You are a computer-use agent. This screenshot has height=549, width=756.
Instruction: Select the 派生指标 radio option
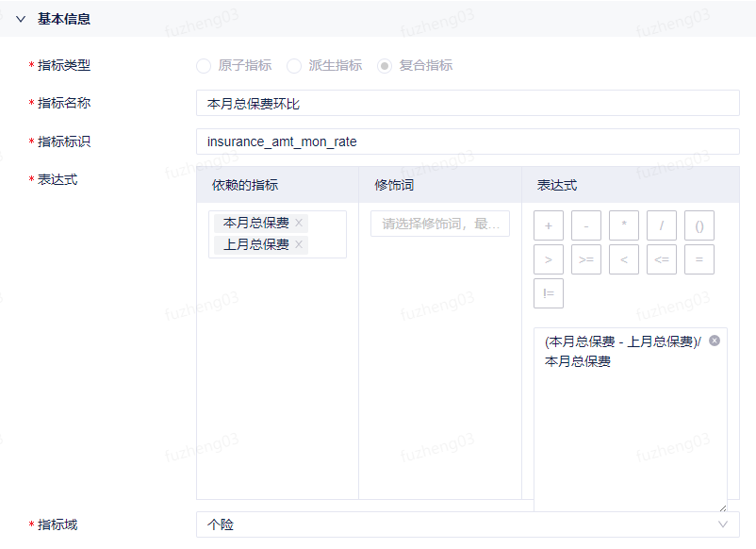(294, 66)
